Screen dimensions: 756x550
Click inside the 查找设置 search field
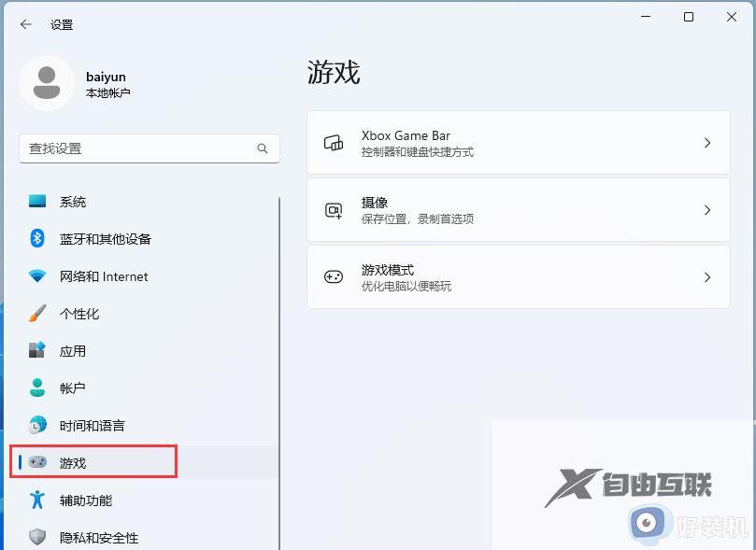click(140, 148)
